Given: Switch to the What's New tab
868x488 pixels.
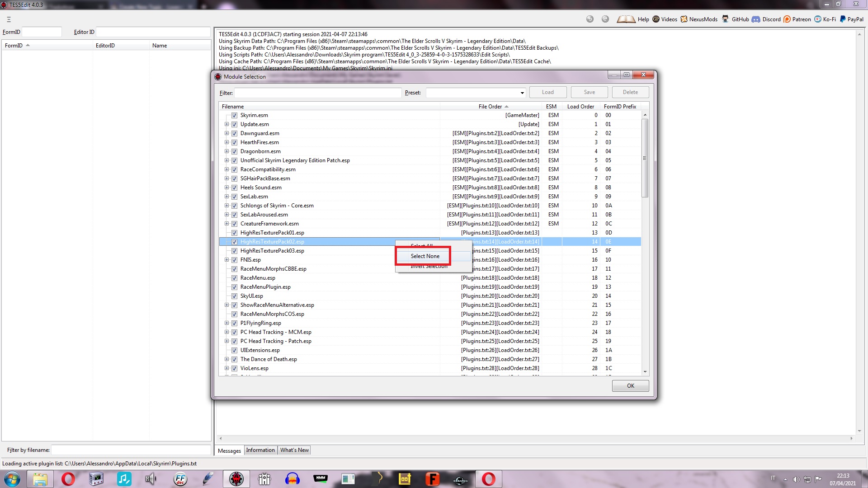Looking at the screenshot, I should (x=294, y=450).
